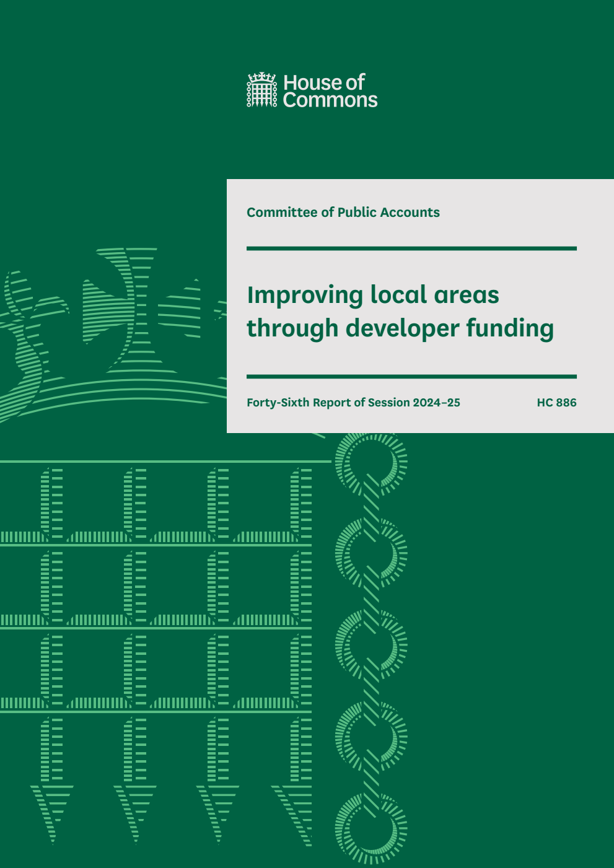The image size is (614, 868).
Task: Click the 'Committee of Public Accounts' heading
Action: 343,213
